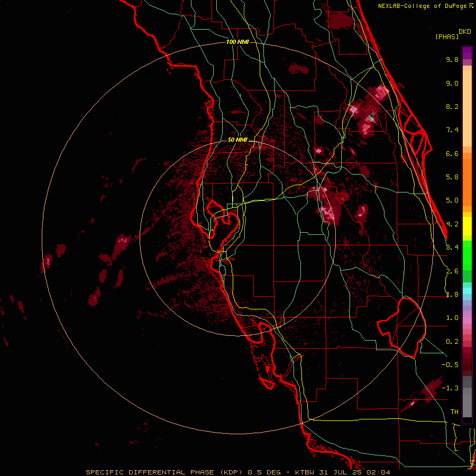Pick the purple segment atop the color bar
This screenshot has height=476, width=476.
(x=467, y=53)
